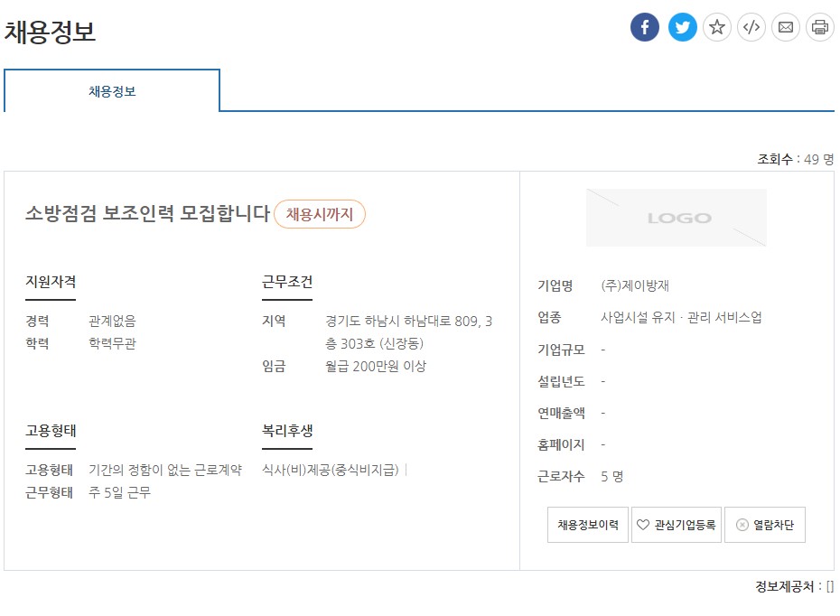Click industry 사업시설 유지 · 관리 서비스업
This screenshot has width=840, height=616.
(x=681, y=317)
